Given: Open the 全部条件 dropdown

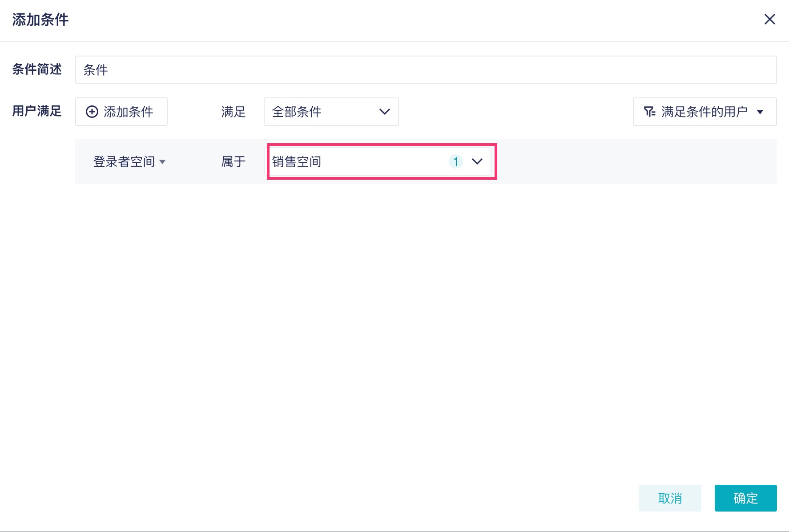Looking at the screenshot, I should (x=331, y=112).
